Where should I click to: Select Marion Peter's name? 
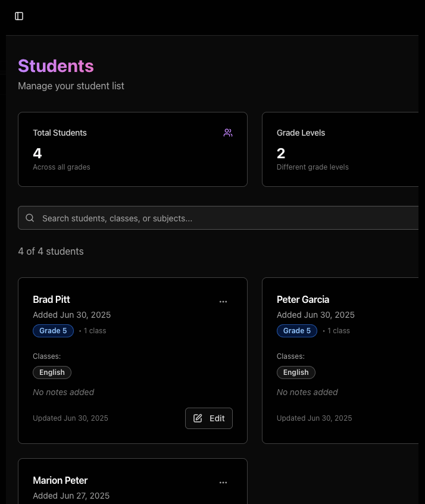(60, 480)
